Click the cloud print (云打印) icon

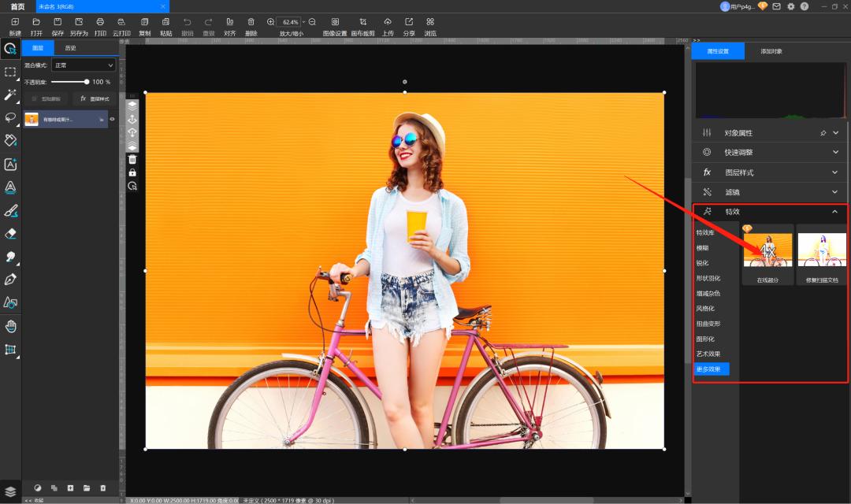pyautogui.click(x=121, y=22)
